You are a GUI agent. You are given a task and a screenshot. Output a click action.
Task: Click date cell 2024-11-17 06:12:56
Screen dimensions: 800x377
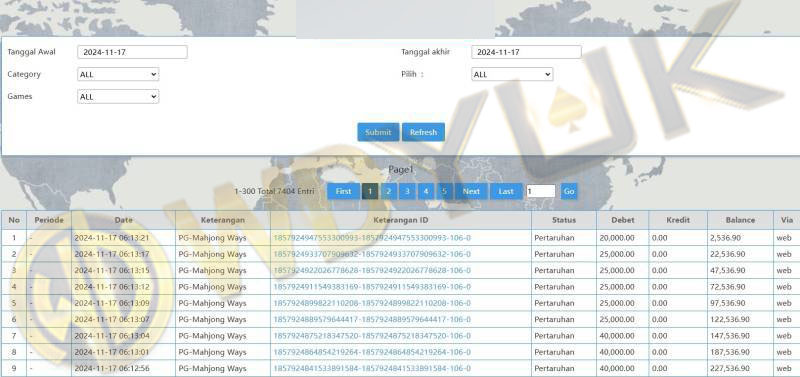point(112,368)
